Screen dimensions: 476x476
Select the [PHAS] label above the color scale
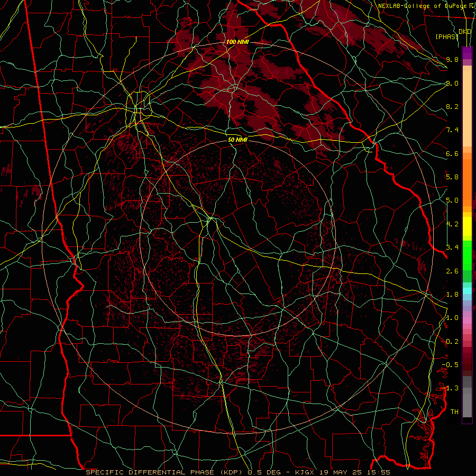coord(447,37)
